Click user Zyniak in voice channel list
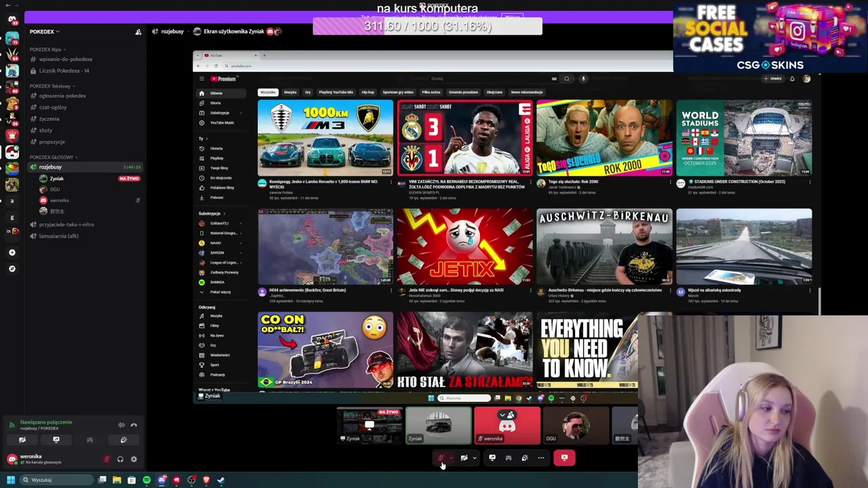The width and height of the screenshot is (868, 488). pyautogui.click(x=56, y=179)
